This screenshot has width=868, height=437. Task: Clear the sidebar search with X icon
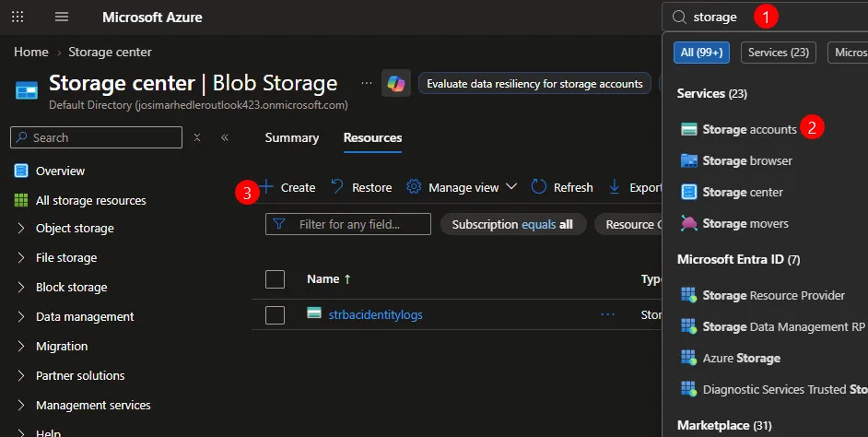point(197,137)
